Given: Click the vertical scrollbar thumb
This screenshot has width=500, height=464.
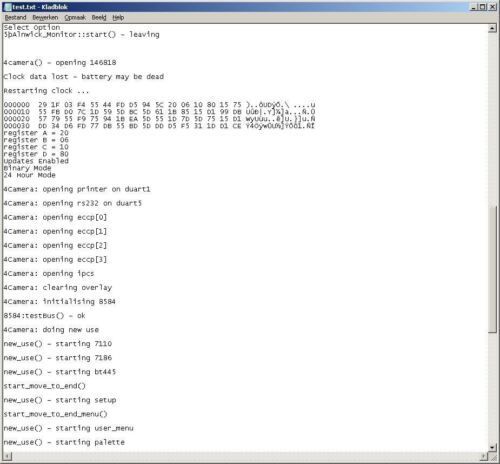Looking at the screenshot, I should click(492, 269).
